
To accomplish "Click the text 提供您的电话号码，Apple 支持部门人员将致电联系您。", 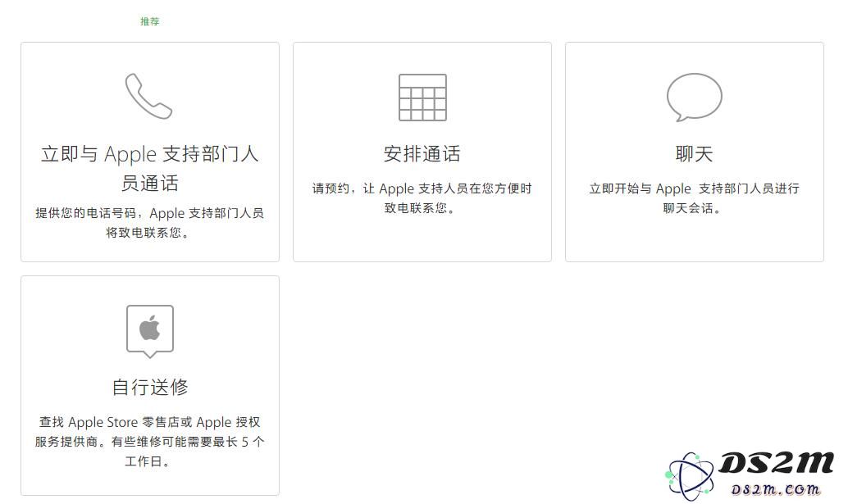I will (150, 223).
